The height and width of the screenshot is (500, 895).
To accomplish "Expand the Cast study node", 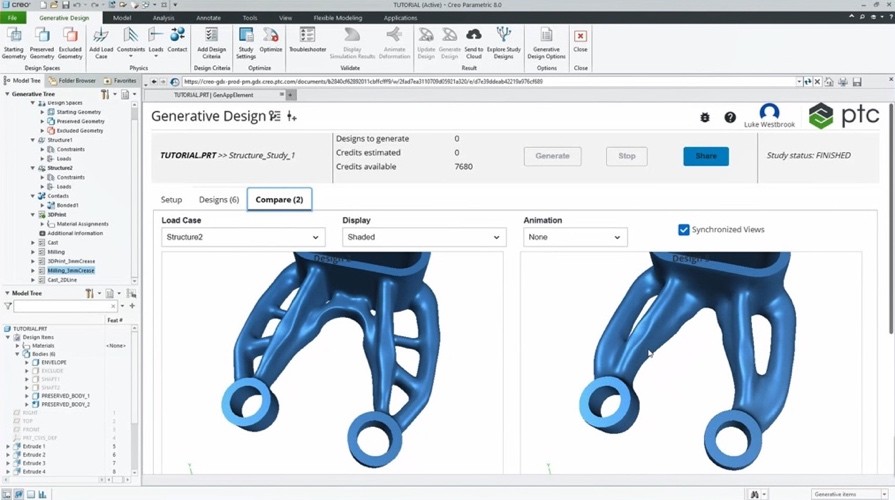I will (x=33, y=243).
